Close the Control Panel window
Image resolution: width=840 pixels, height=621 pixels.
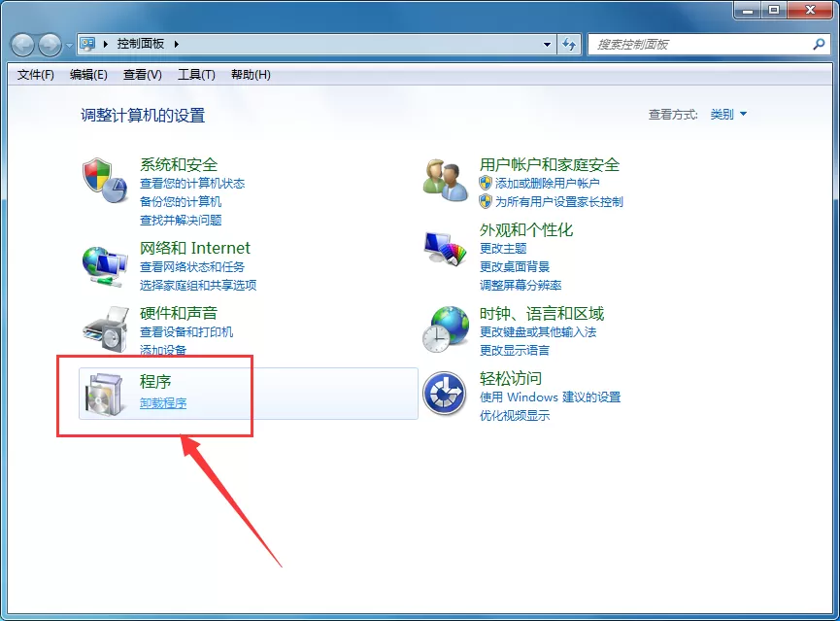810,10
